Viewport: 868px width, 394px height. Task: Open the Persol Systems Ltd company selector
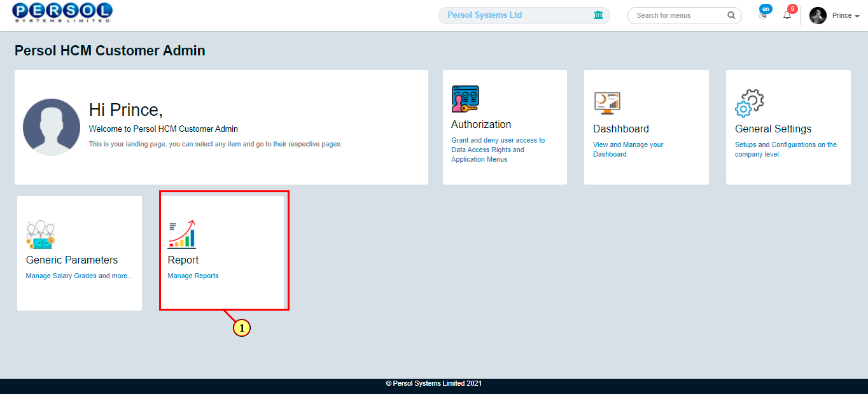click(x=524, y=15)
